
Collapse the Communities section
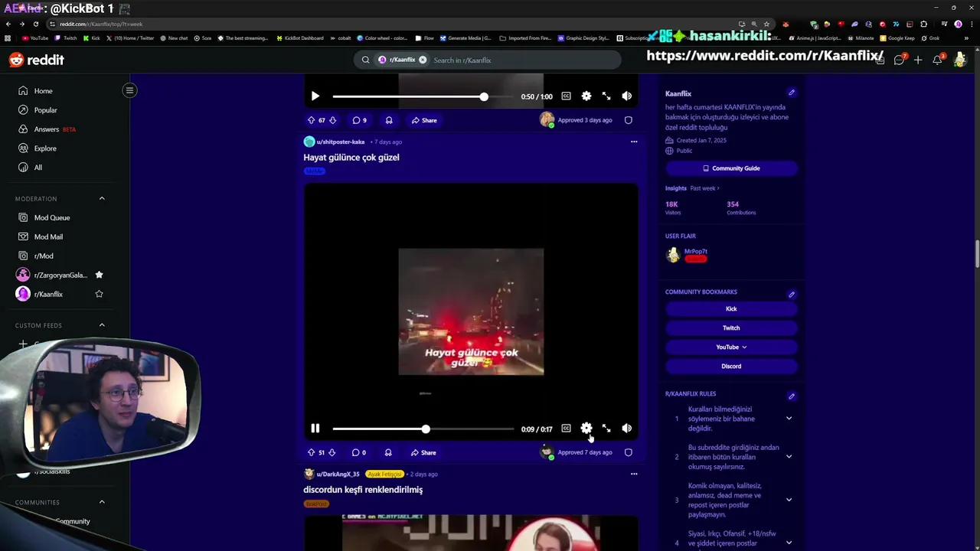pos(102,502)
